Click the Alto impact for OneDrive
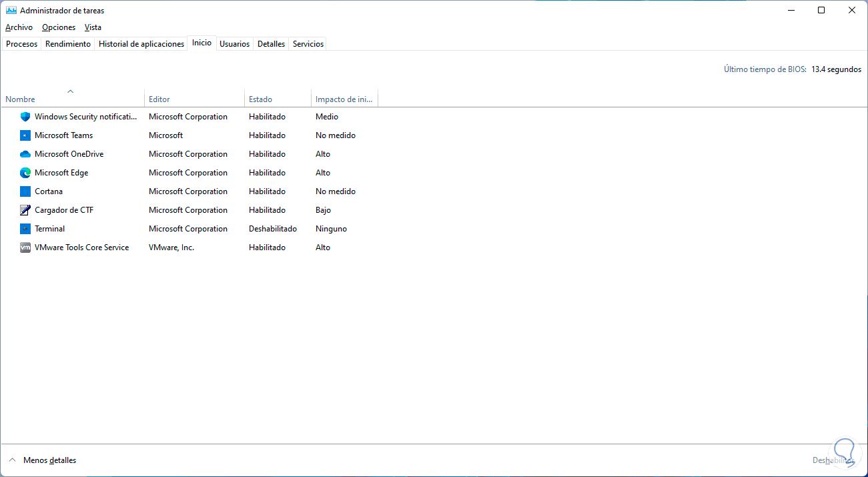This screenshot has width=868, height=477. [x=323, y=154]
